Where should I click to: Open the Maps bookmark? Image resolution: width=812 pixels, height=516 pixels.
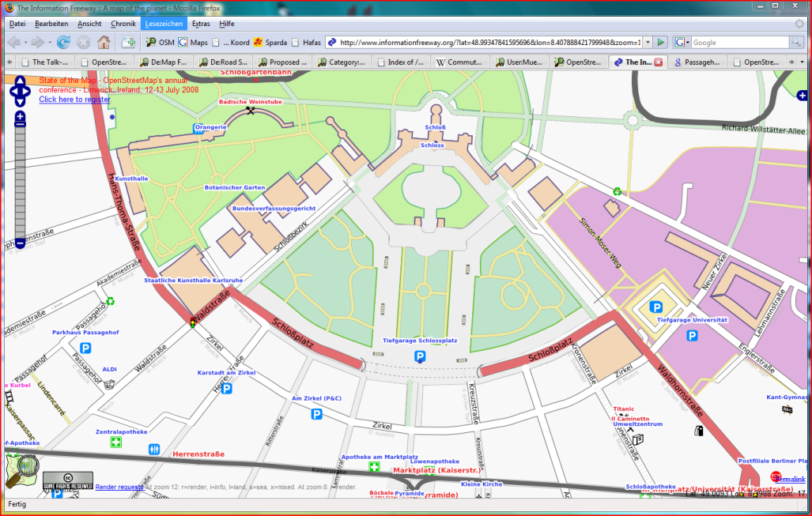(193, 43)
